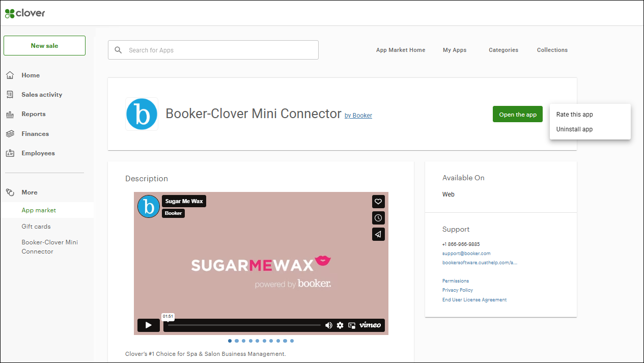Open the Categories menu
Viewport: 644px width, 363px height.
tap(503, 49)
